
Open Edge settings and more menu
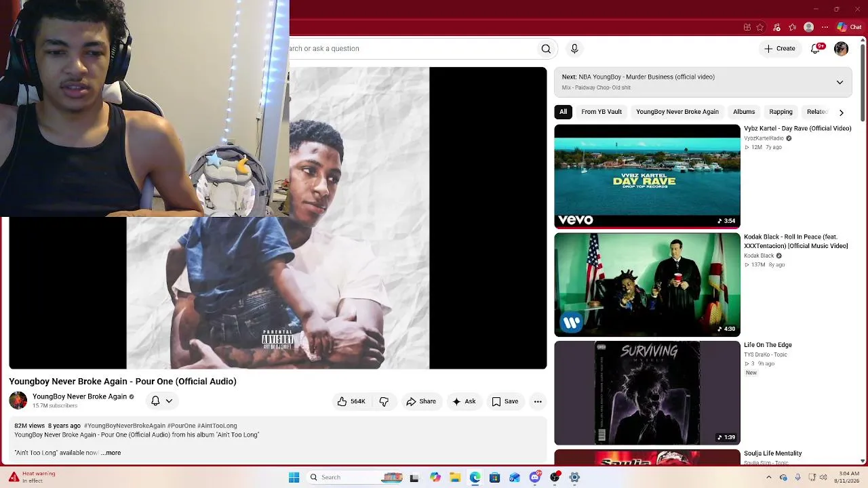pos(825,27)
